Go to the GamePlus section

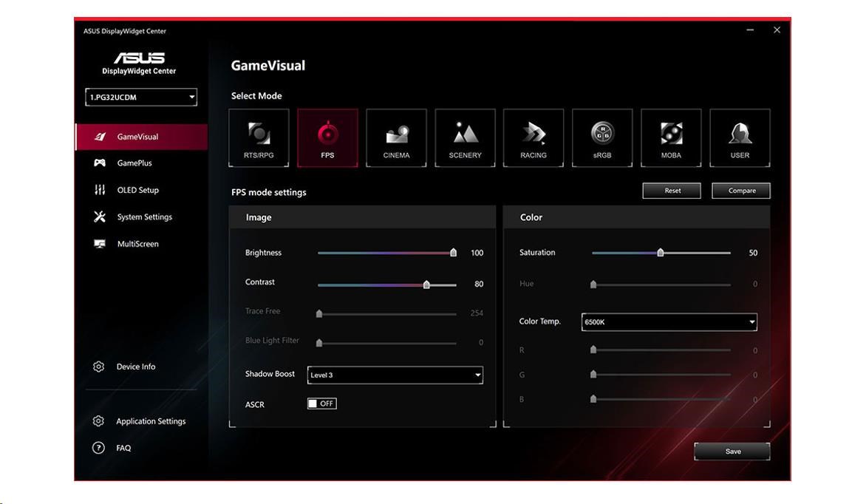pyautogui.click(x=134, y=163)
